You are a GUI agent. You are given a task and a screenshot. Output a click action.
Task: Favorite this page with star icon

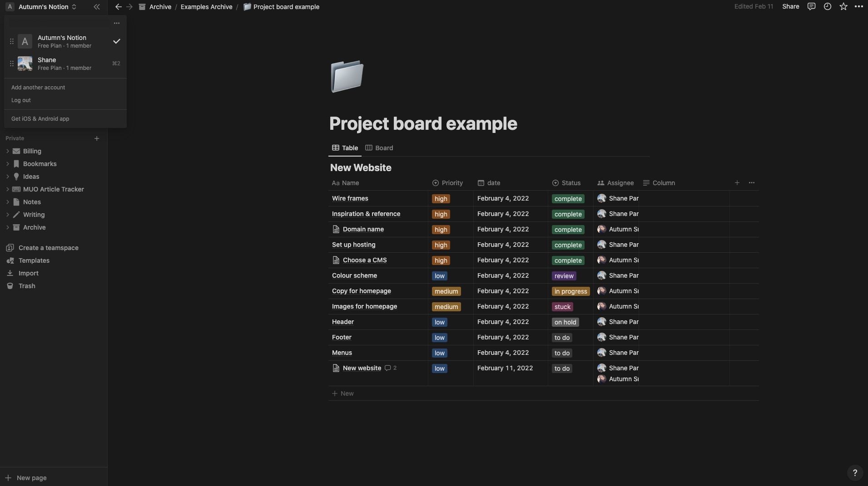[843, 6]
